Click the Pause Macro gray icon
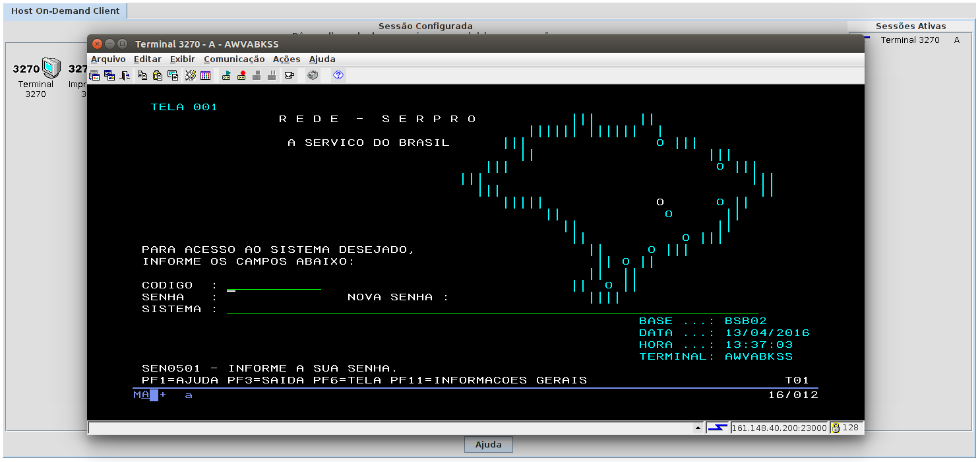This screenshot has height=462, width=980. (x=272, y=75)
